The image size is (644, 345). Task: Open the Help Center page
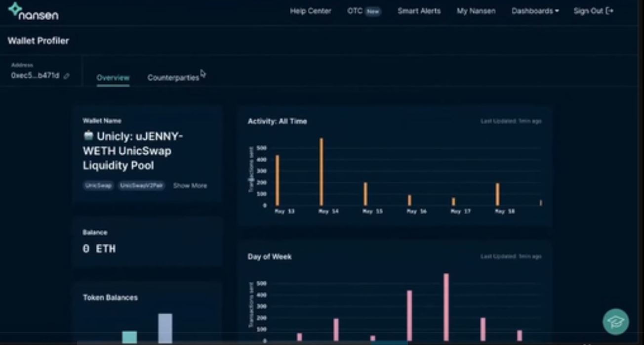pos(311,11)
